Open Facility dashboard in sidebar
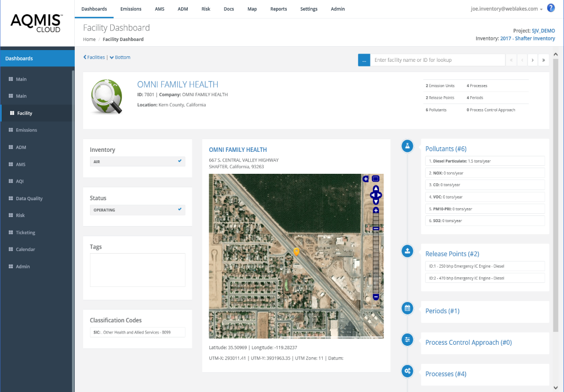This screenshot has height=392, width=564. pyautogui.click(x=37, y=113)
